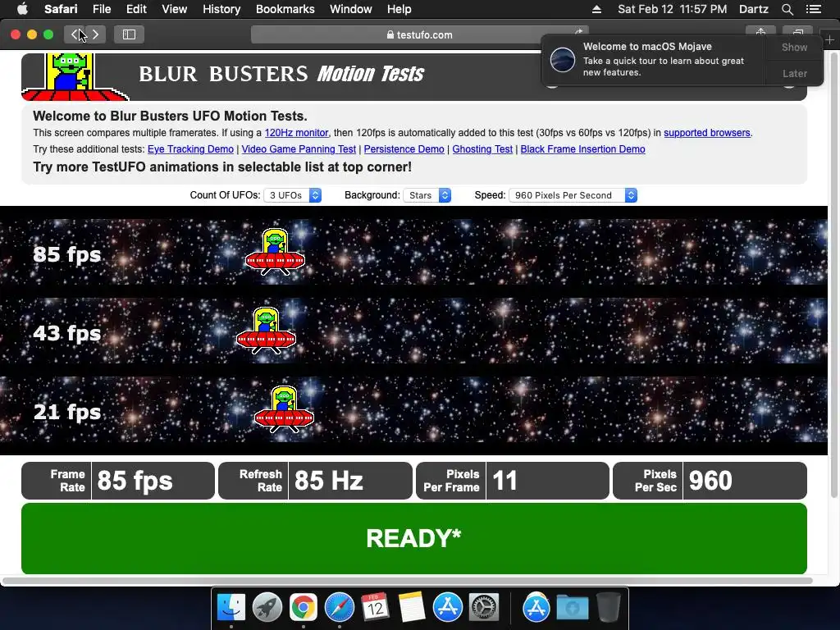The image size is (840, 630).
Task: Click Show on the Mojave notification
Action: (794, 47)
